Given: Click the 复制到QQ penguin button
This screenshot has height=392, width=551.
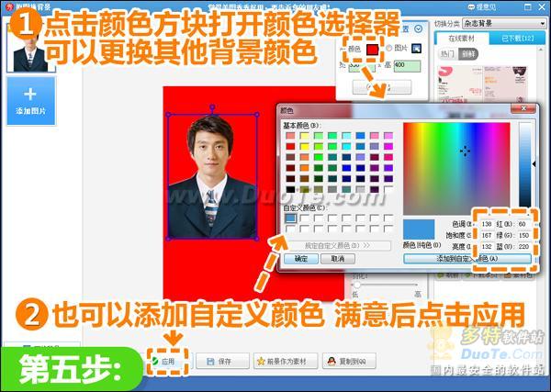Looking at the screenshot, I should [x=349, y=361].
